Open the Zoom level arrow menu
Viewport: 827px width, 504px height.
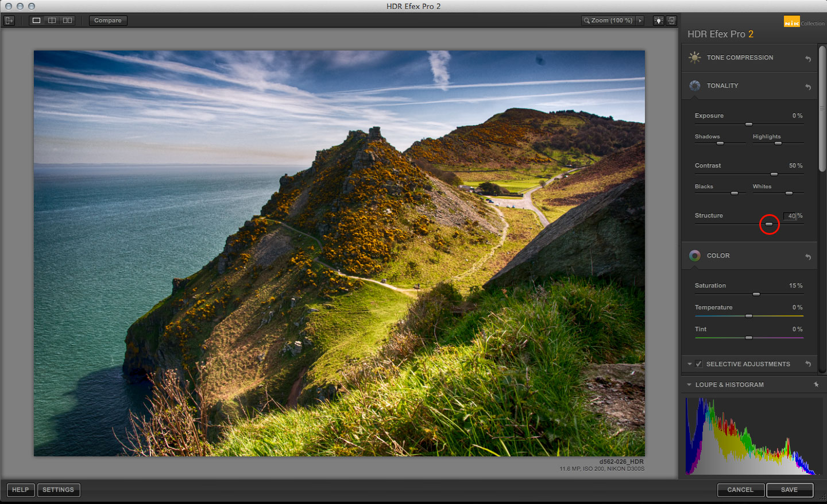tap(640, 21)
